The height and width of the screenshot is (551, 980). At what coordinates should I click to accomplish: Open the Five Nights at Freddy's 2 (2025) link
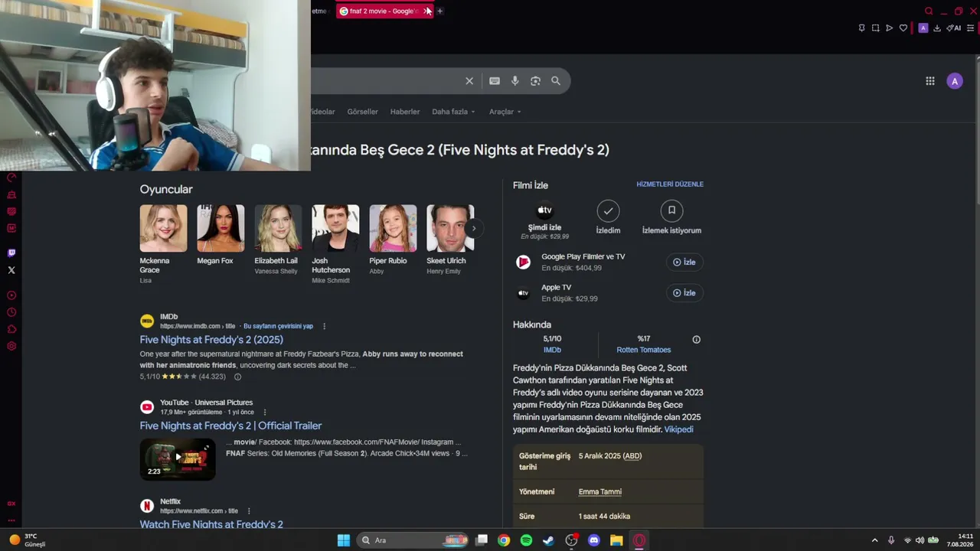coord(211,340)
